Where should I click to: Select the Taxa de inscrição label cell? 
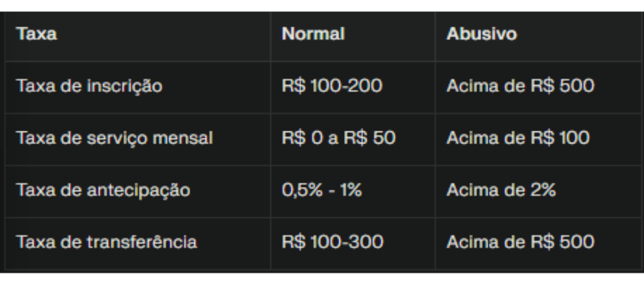90,86
